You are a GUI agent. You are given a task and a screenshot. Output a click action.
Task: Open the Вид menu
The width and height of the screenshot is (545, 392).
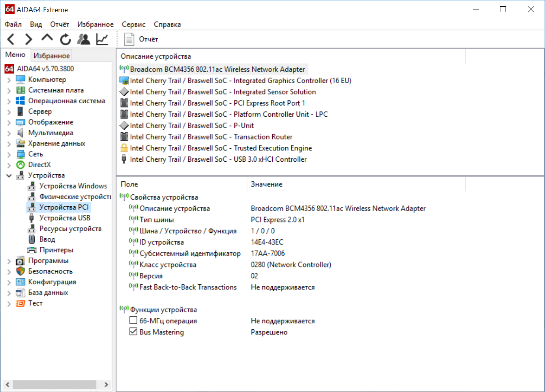tap(36, 24)
